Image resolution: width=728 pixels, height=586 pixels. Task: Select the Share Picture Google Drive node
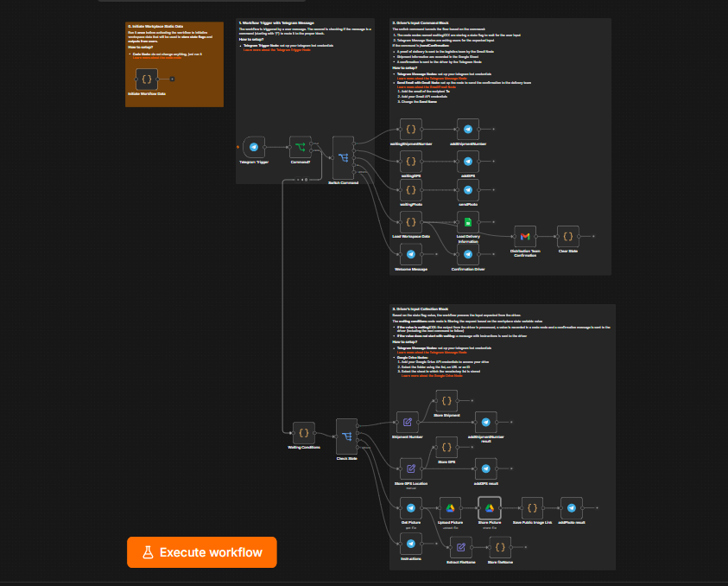[490, 508]
